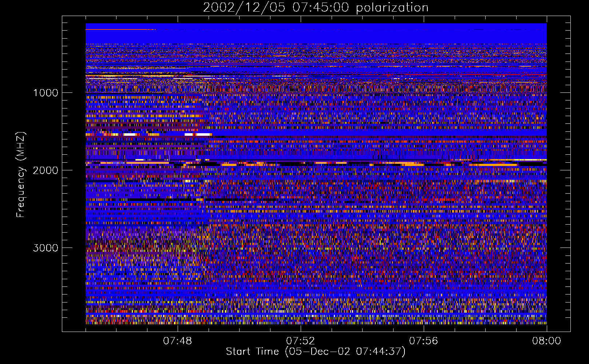This screenshot has height=364, width=589.
Task: Click the 3000 frequency tick label
Action: 46,248
